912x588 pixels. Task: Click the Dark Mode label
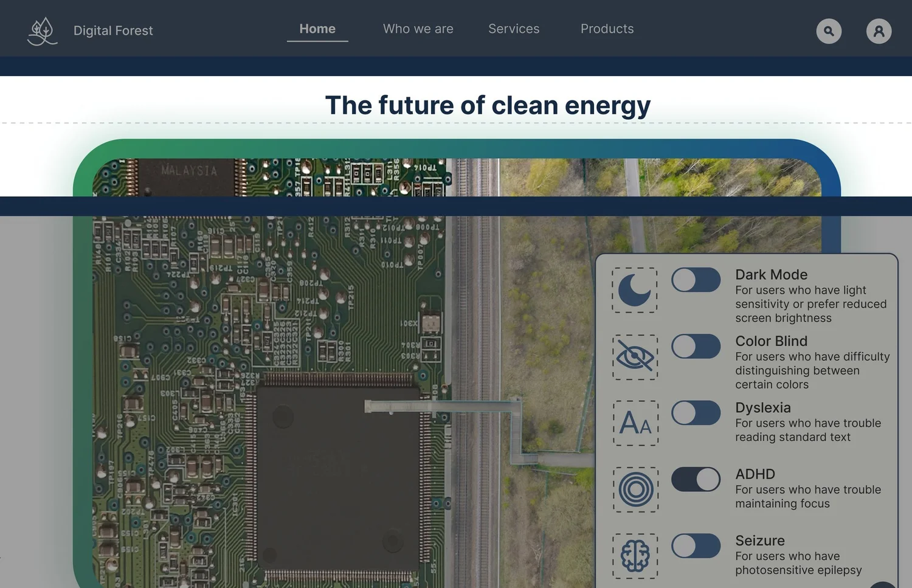pyautogui.click(x=772, y=275)
